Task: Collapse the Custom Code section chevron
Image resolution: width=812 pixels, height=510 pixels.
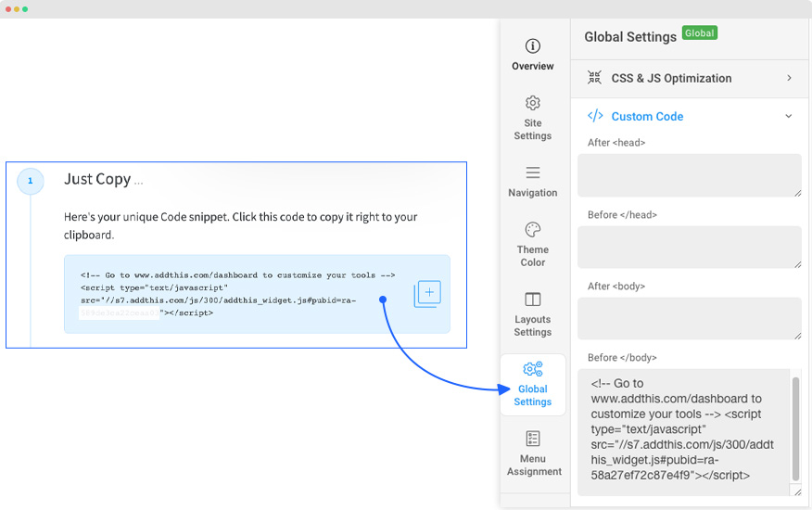Action: click(x=789, y=116)
